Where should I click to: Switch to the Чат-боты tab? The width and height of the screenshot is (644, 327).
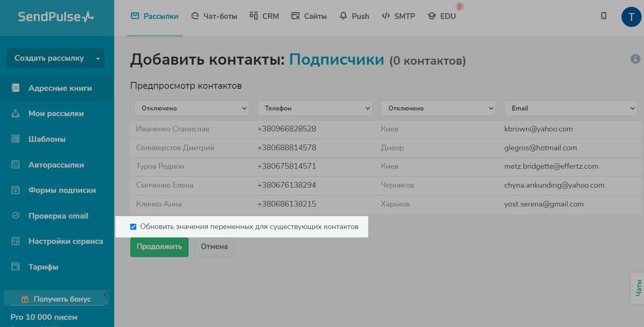214,16
